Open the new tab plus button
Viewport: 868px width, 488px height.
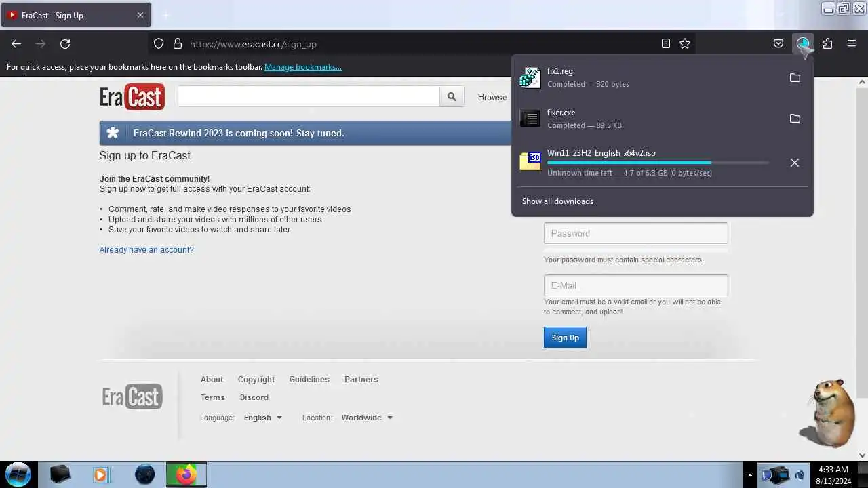point(166,15)
